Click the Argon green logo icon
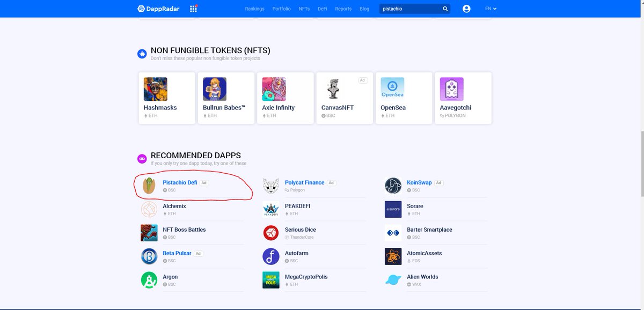 point(149,280)
